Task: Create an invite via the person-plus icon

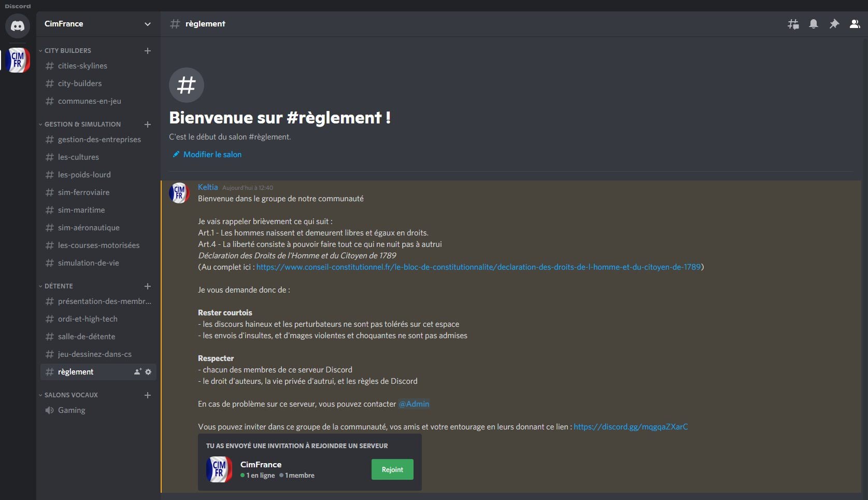Action: pos(136,372)
